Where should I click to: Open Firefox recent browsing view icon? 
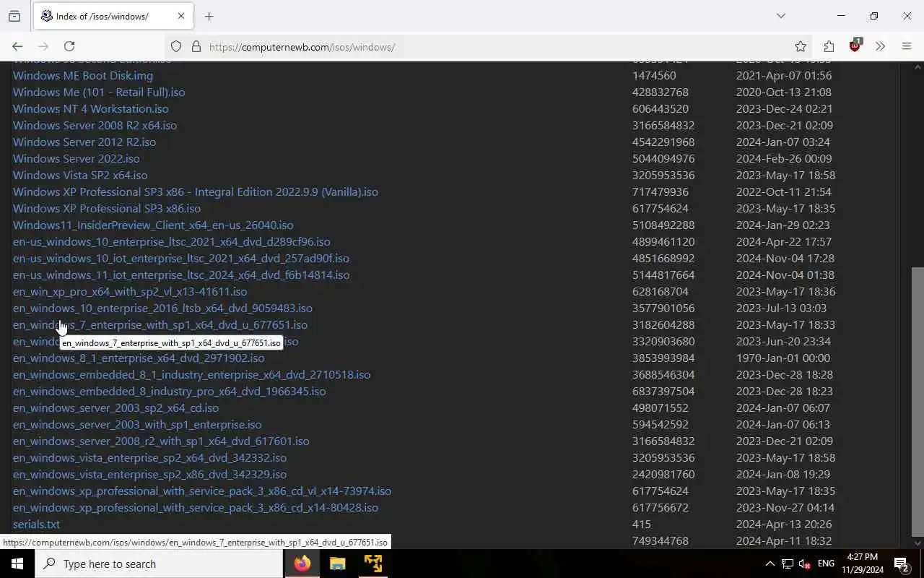click(x=14, y=16)
